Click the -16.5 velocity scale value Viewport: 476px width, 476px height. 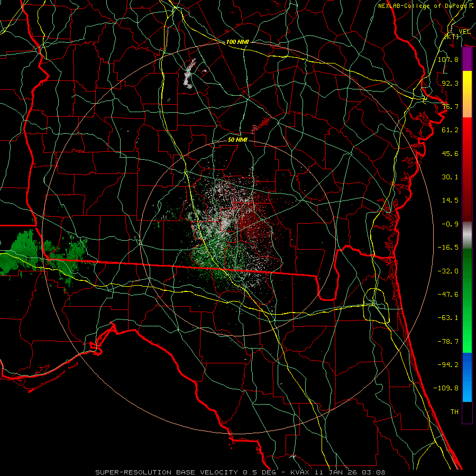448,248
